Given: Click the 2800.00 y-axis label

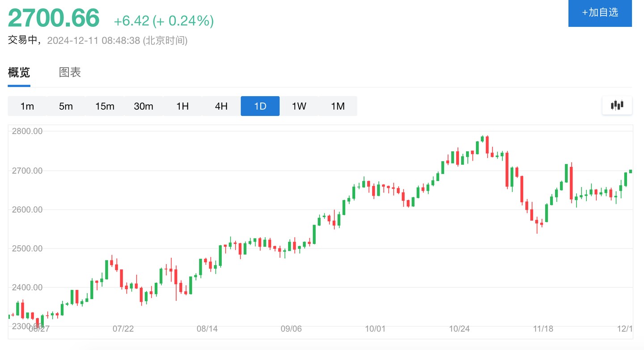Looking at the screenshot, I should [x=28, y=131].
